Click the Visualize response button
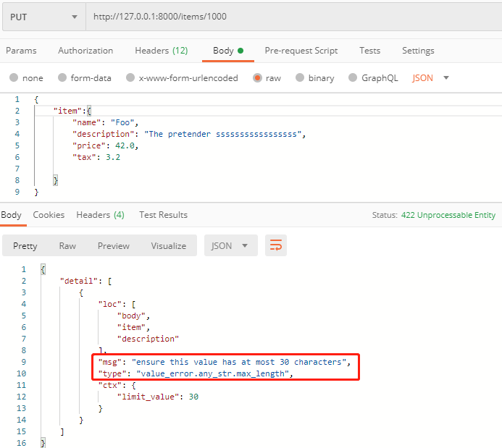 [168, 245]
